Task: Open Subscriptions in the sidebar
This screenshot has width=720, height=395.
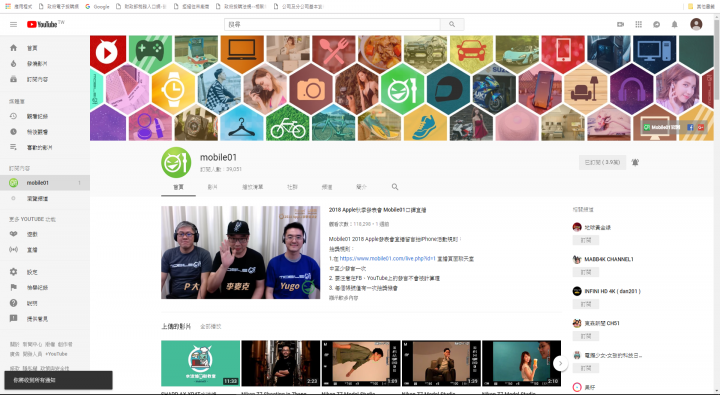Action: coord(45,79)
